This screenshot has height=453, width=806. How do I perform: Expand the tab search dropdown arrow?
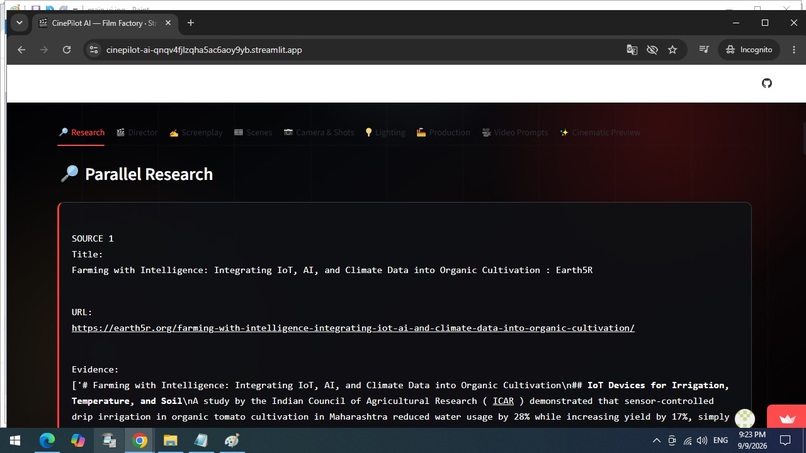click(x=20, y=23)
